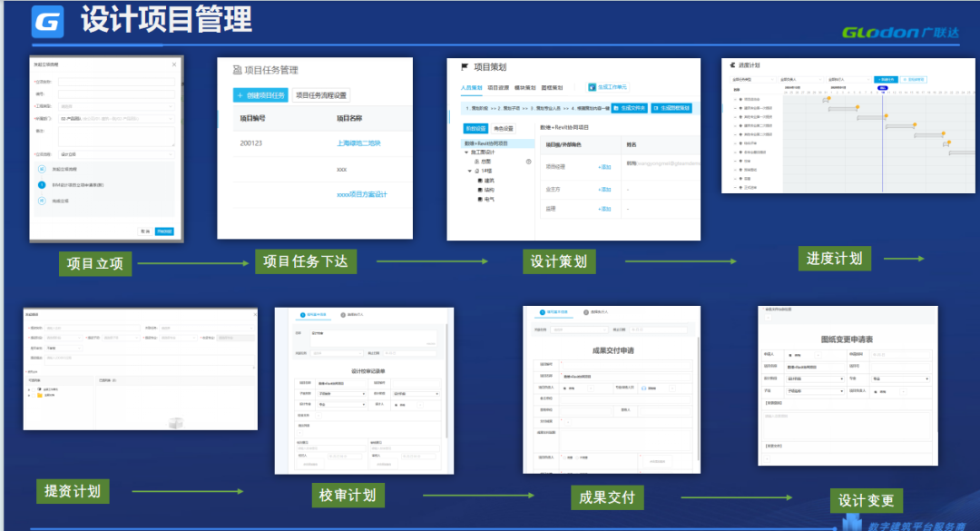This screenshot has width=980, height=531.
Task: Click the 创建项目任务 button
Action: (260, 95)
